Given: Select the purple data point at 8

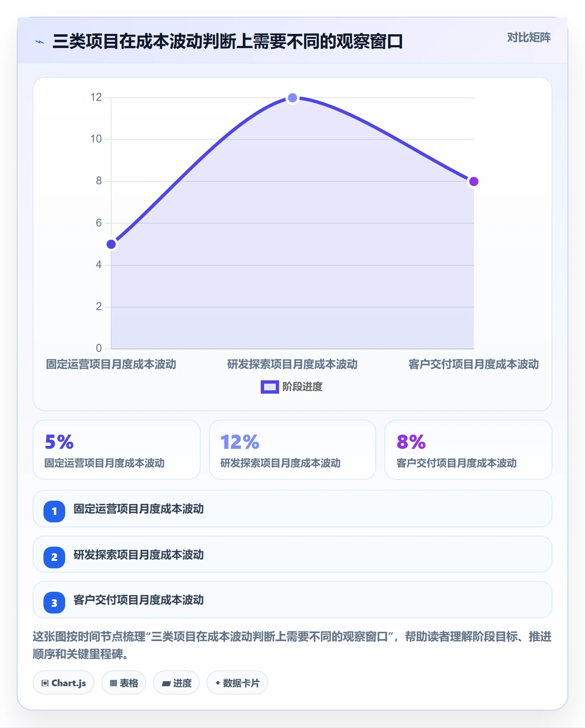Looking at the screenshot, I should pos(473,181).
